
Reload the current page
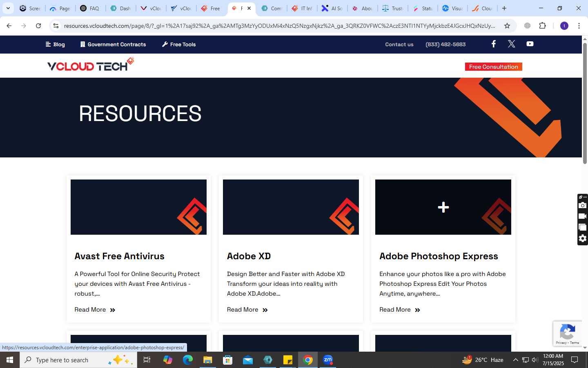(x=38, y=26)
